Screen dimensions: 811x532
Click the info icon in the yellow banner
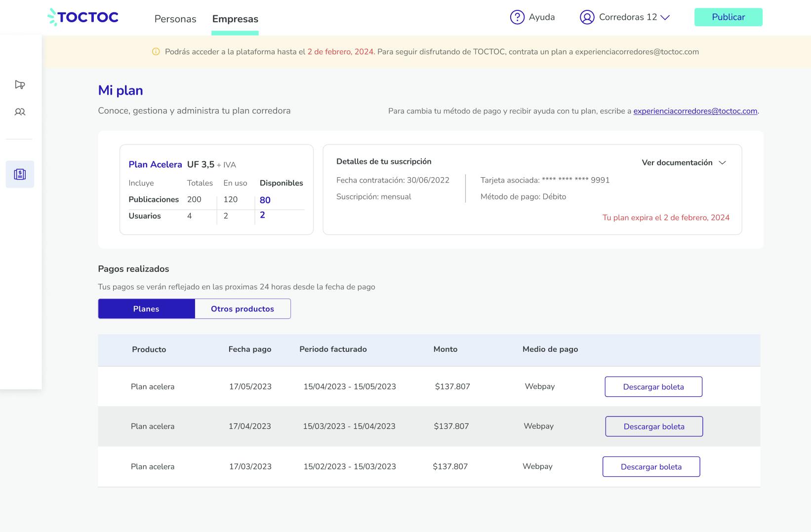tap(156, 52)
